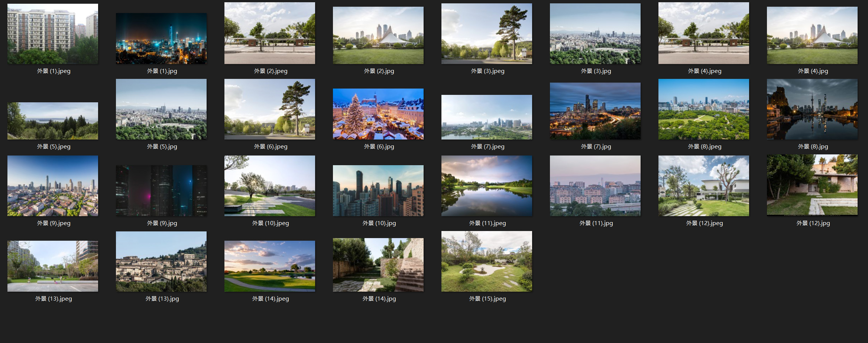The image size is (868, 343).
Task: Select lake reflection thumbnail 外景 (11).jpeg
Action: pos(487,186)
